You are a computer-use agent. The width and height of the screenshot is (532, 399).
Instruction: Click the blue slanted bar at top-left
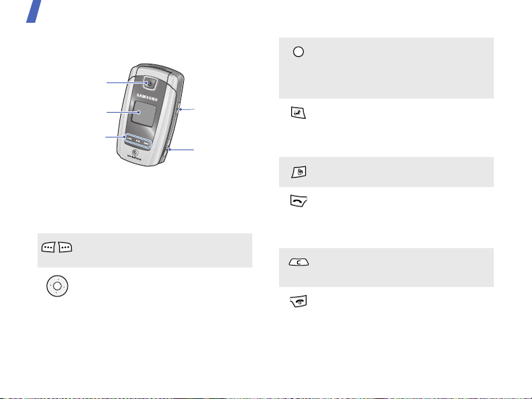pos(34,11)
